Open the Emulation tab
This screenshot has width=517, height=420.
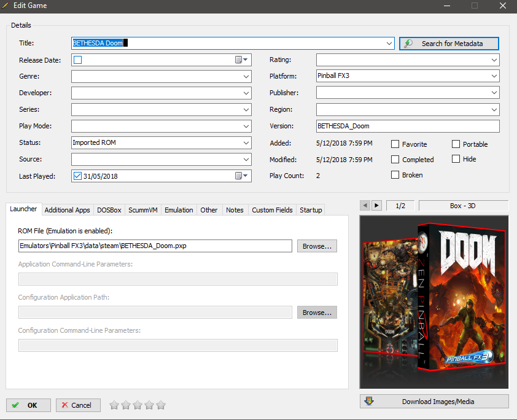179,210
